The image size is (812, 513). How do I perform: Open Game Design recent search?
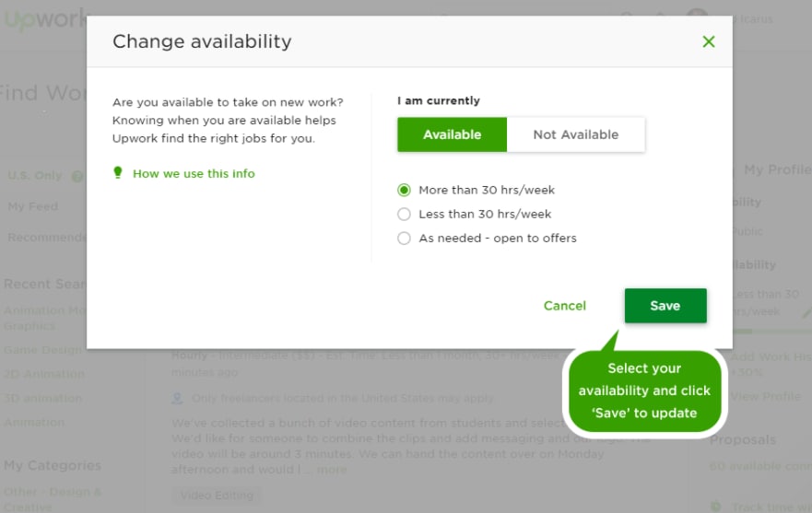coord(42,350)
